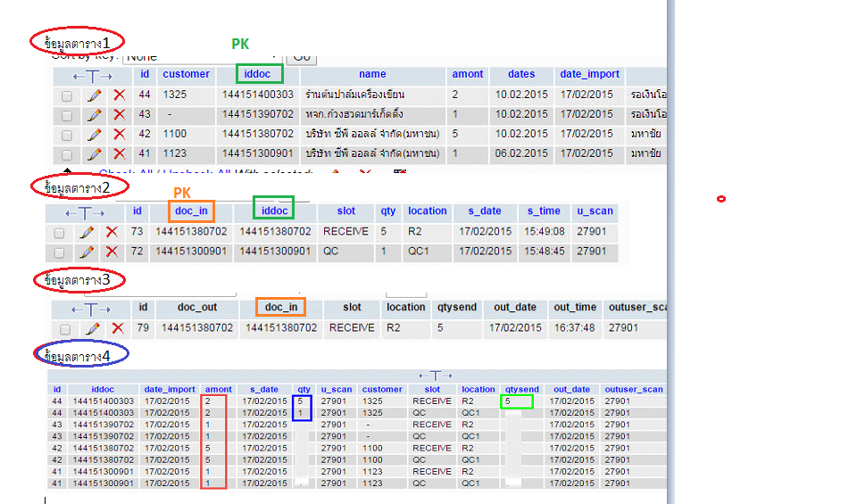Viewport: 857px width, 504px height.
Task: Sort the first table by customer column
Action: (x=187, y=74)
